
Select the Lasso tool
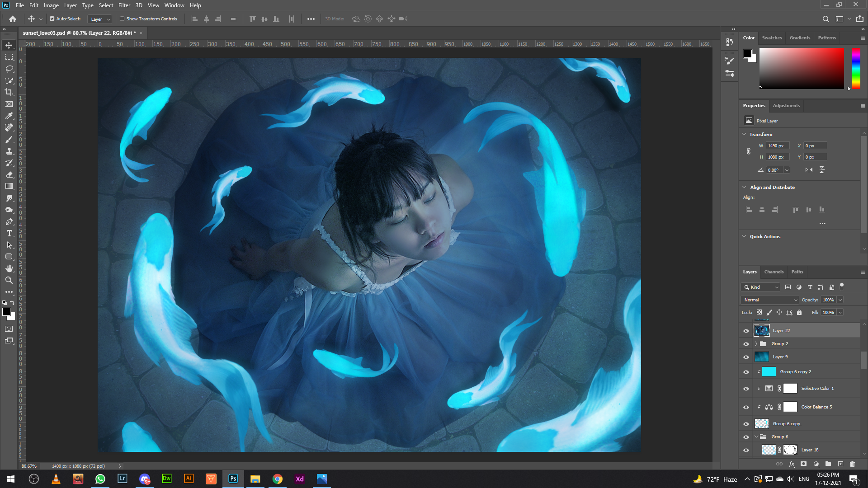point(9,69)
